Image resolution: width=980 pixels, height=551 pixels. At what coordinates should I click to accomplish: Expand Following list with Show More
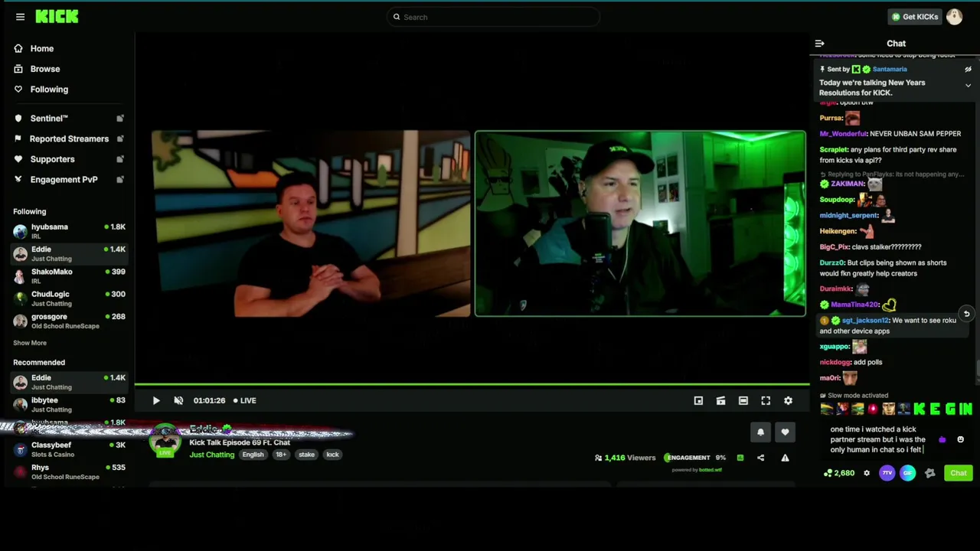point(30,343)
